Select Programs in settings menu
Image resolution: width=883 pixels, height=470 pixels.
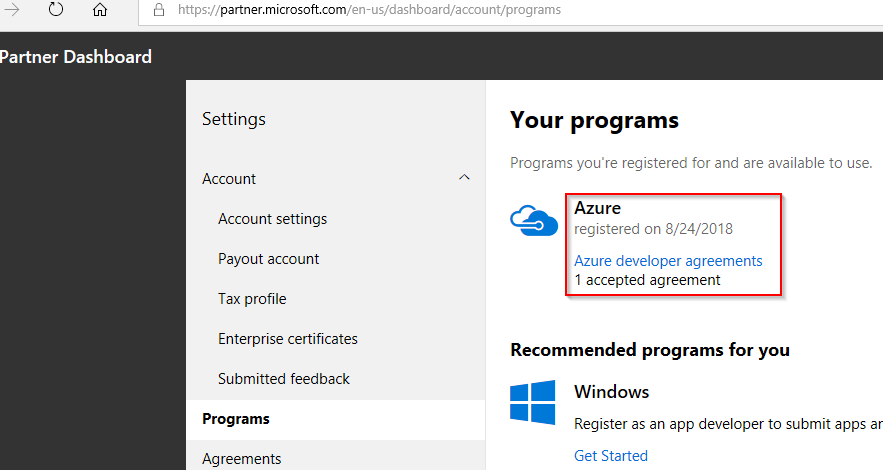pos(336,419)
